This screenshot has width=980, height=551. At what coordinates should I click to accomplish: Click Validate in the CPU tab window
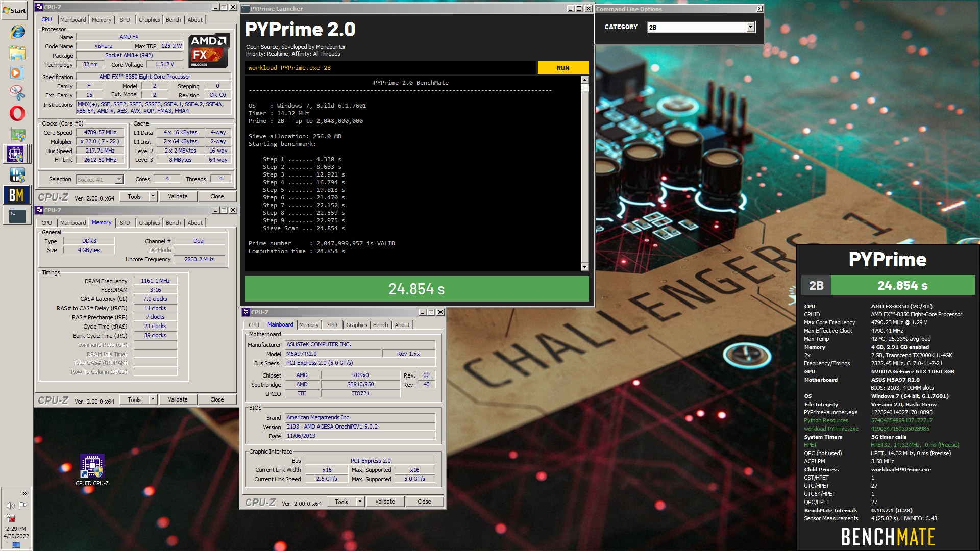(x=178, y=196)
